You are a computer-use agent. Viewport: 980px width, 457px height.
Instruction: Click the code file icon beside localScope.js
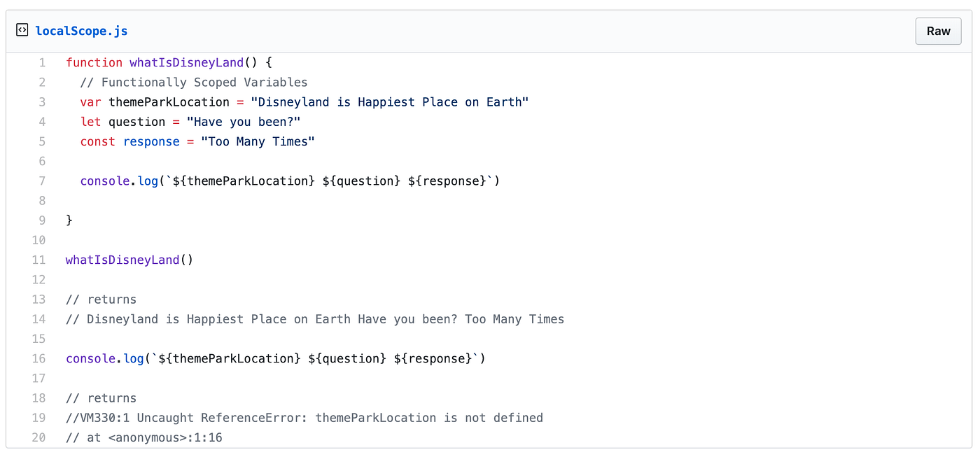22,30
